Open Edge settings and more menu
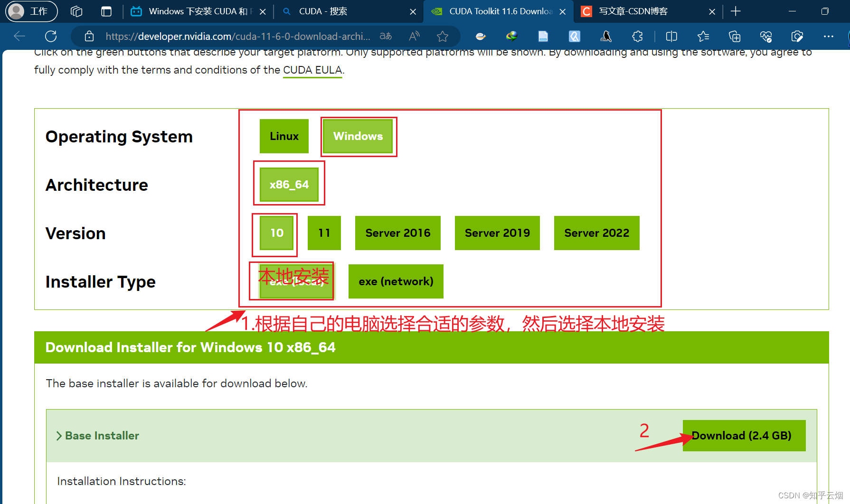 coord(829,36)
